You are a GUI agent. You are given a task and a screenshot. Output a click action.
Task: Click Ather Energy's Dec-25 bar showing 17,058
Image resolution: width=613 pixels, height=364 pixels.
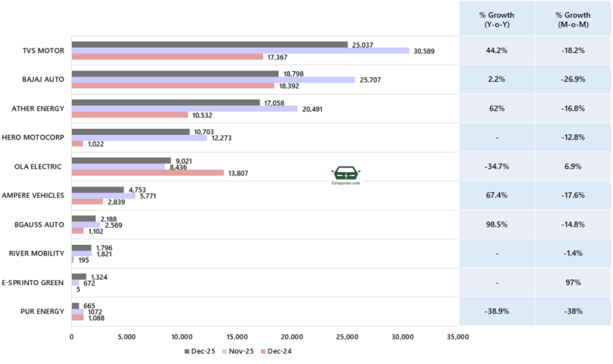tap(165, 102)
